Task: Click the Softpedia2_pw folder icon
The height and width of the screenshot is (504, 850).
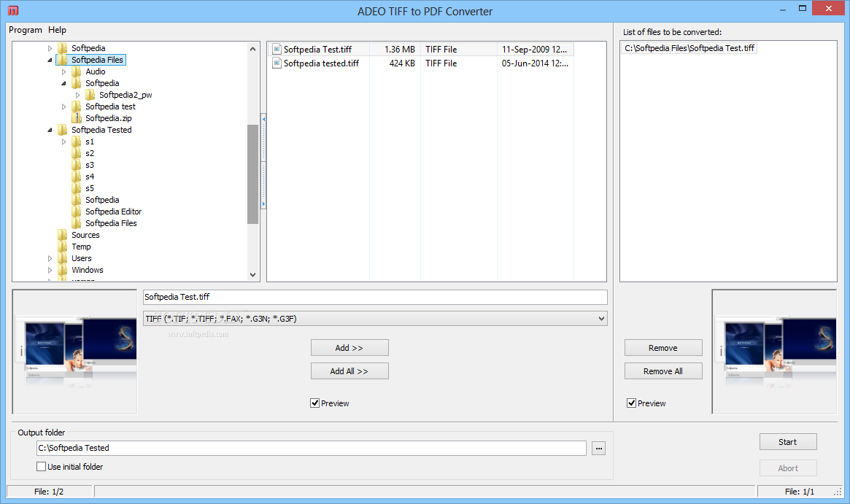Action: (90, 95)
